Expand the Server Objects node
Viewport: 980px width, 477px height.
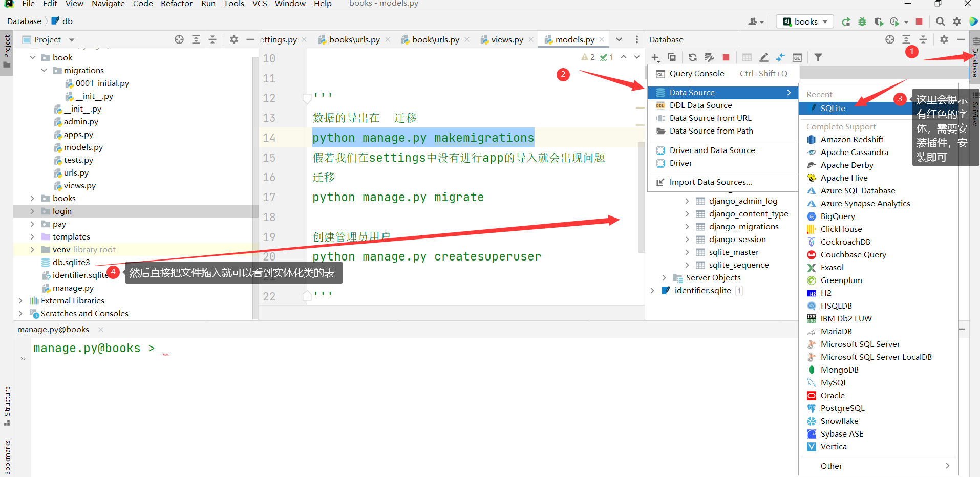pyautogui.click(x=664, y=278)
